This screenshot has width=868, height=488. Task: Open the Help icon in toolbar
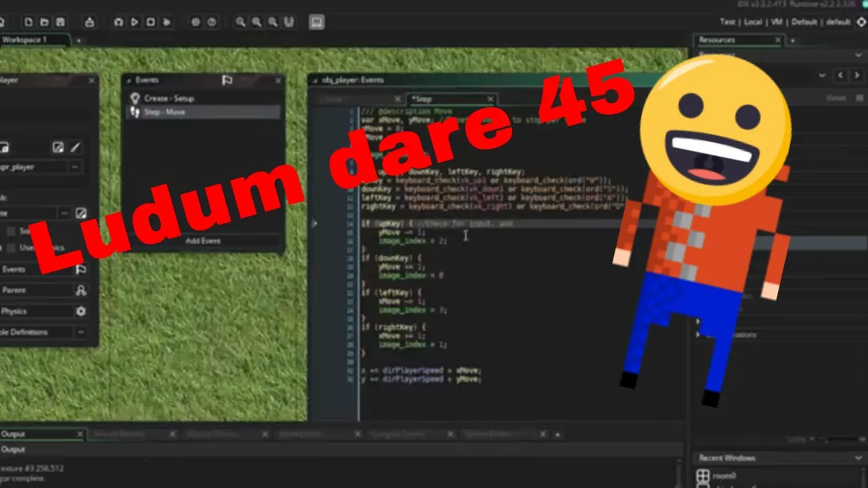click(212, 22)
